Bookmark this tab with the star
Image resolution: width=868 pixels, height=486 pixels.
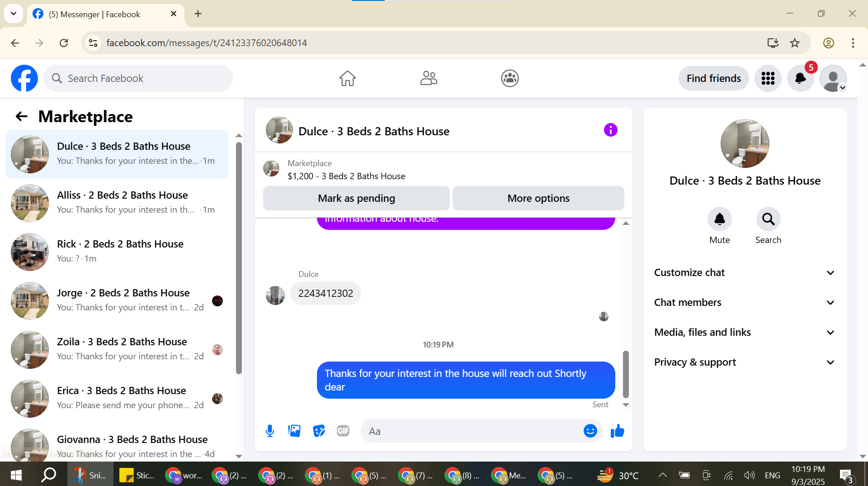tap(795, 43)
